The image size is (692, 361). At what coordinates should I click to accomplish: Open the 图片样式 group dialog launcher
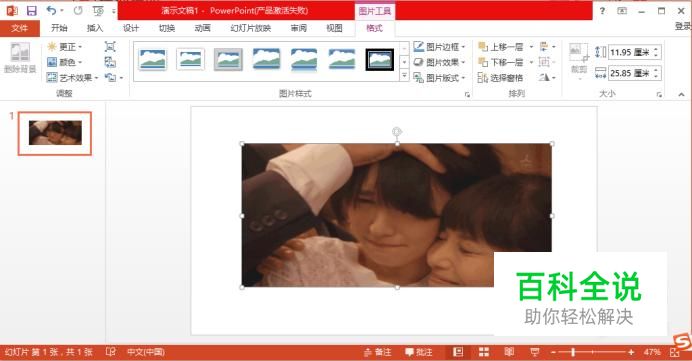[467, 94]
